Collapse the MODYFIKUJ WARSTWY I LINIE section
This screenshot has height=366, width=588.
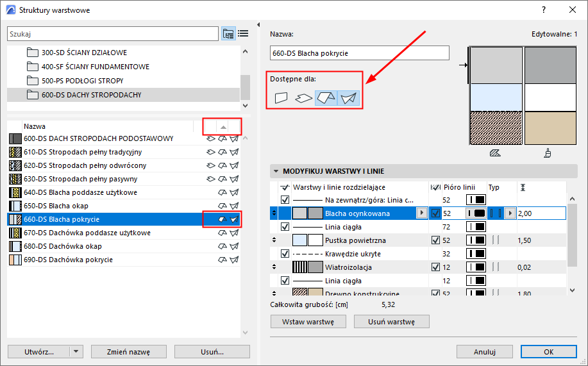(276, 171)
